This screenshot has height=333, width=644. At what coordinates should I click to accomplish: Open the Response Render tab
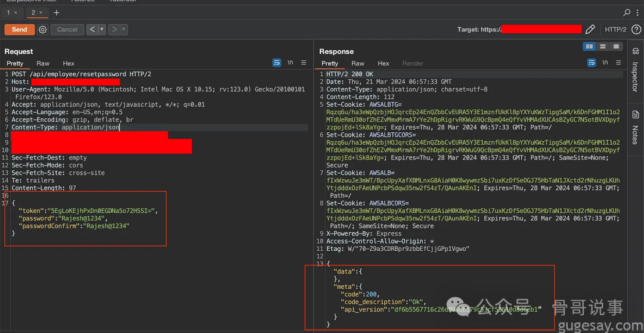tap(413, 64)
